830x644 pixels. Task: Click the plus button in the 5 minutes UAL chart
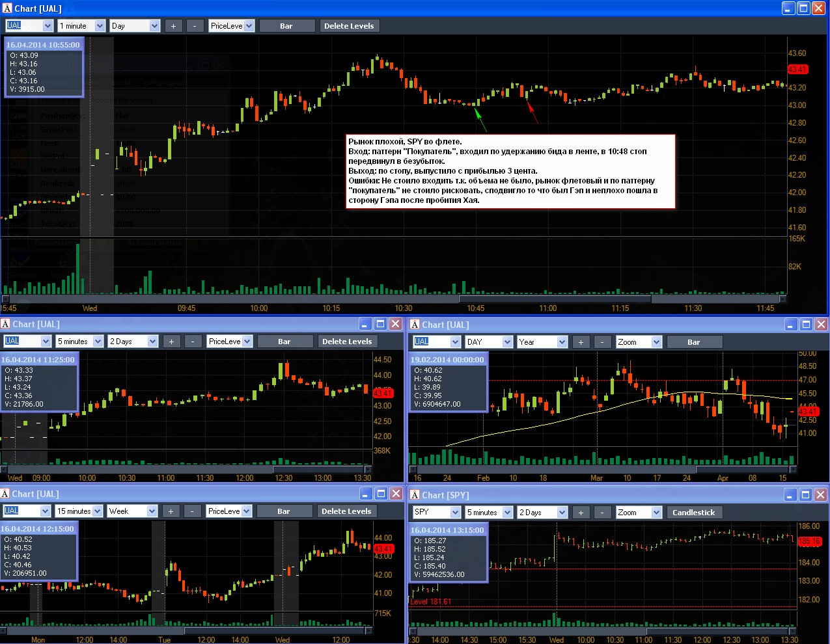pos(171,342)
